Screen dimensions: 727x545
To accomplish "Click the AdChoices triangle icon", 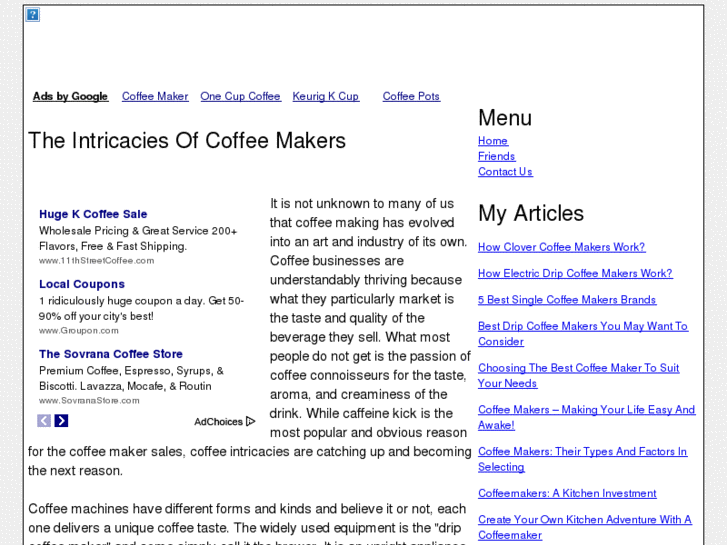I will coord(251,422).
